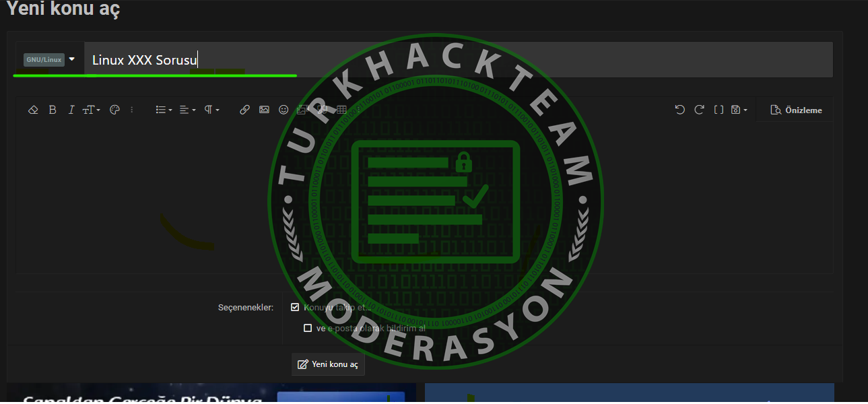The image size is (868, 404).
Task: Enable e-posta olarak bildirim al checkbox
Action: (308, 328)
